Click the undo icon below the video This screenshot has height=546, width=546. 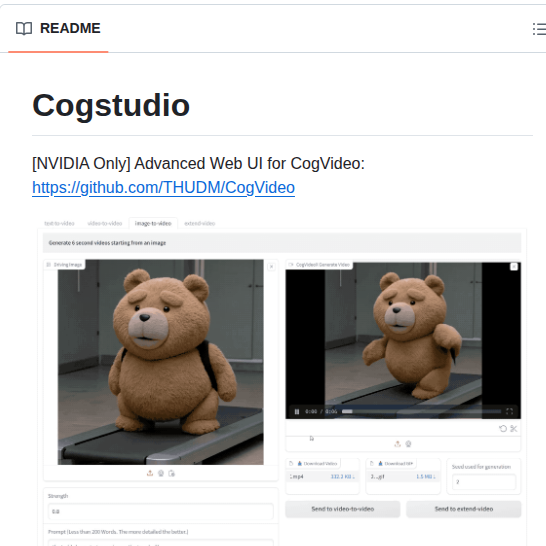pos(503,429)
